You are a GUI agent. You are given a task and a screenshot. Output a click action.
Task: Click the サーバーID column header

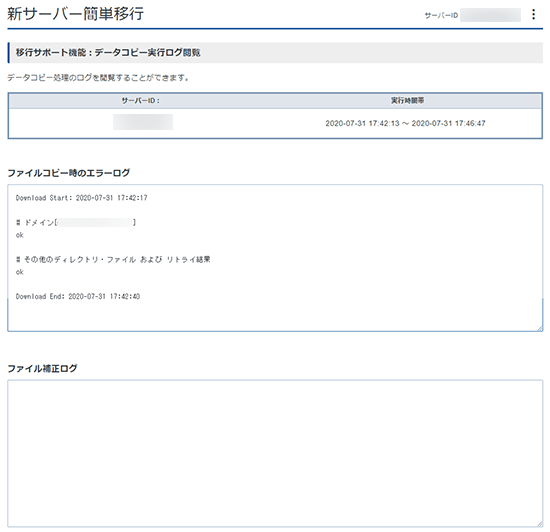point(141,101)
